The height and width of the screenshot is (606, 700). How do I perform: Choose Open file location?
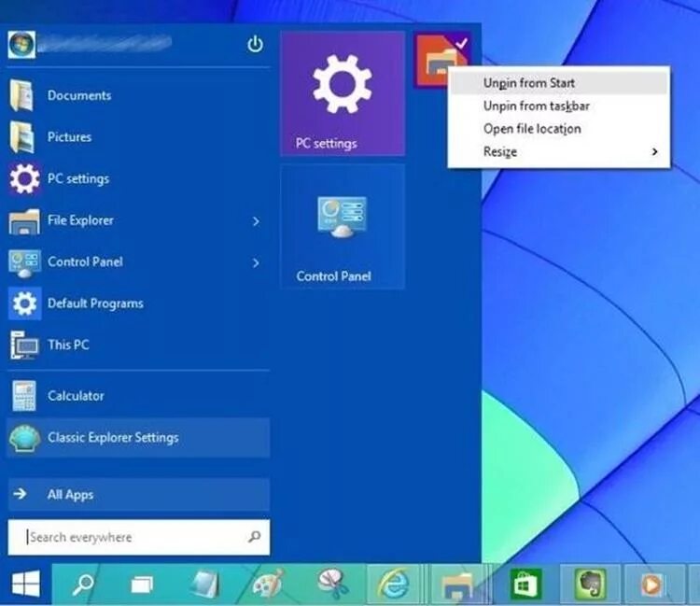click(558, 129)
